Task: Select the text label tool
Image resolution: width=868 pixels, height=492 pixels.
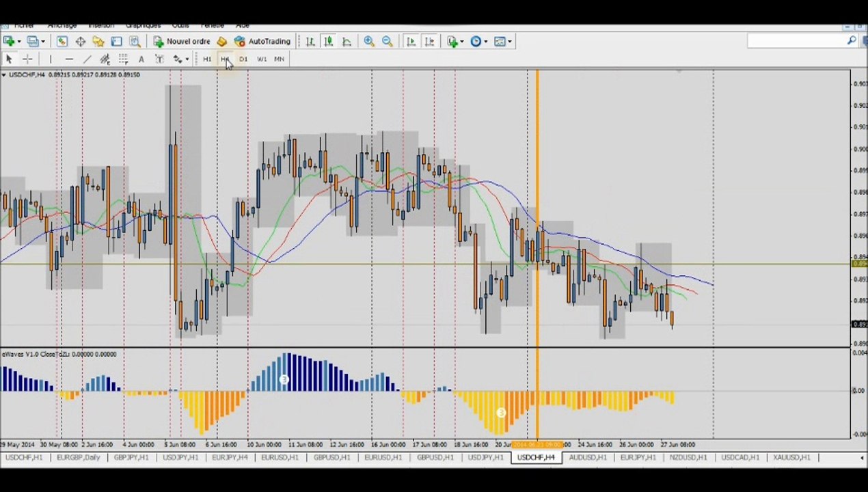Action: 159,59
